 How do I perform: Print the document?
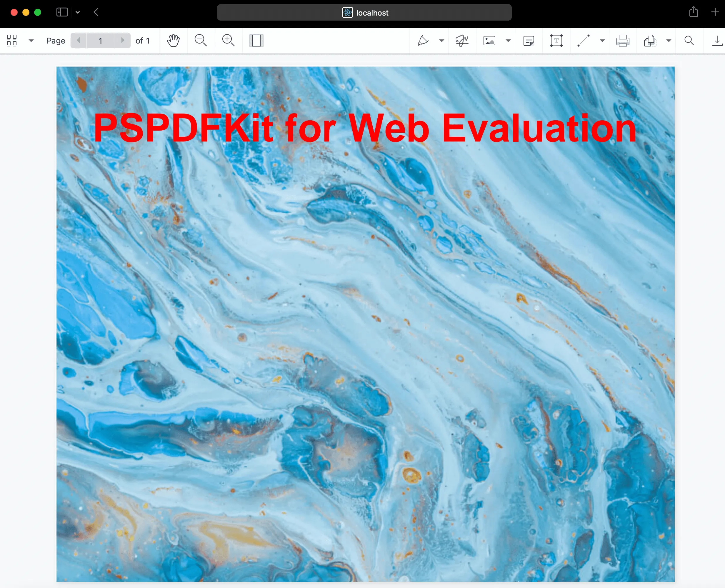pos(623,41)
